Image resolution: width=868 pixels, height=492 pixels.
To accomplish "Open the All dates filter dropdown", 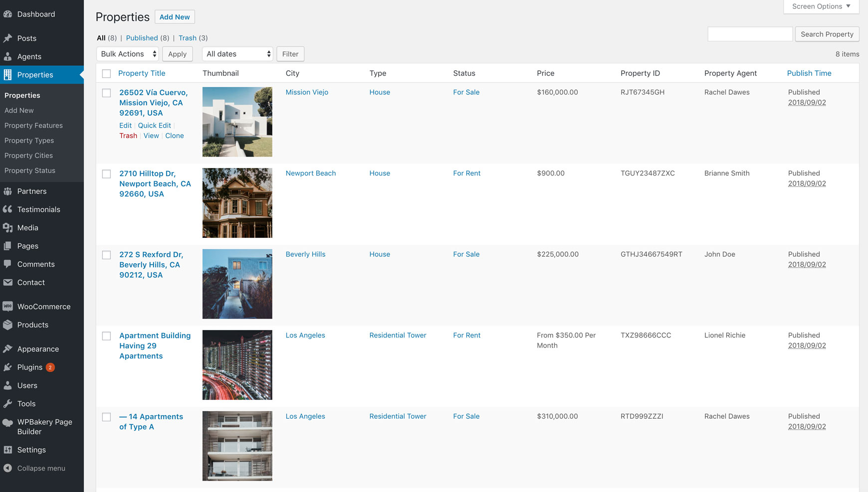I will point(237,54).
